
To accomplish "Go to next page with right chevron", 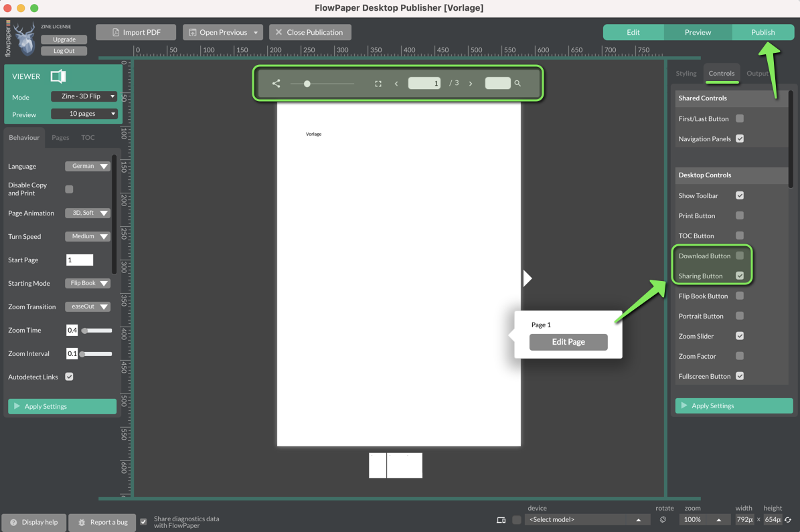I will [471, 84].
